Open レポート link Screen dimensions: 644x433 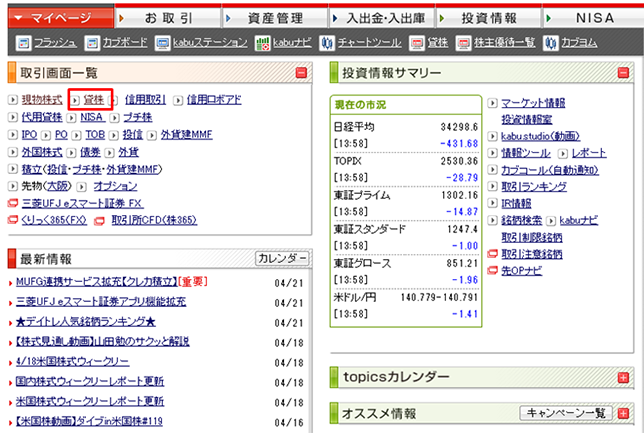coord(589,153)
